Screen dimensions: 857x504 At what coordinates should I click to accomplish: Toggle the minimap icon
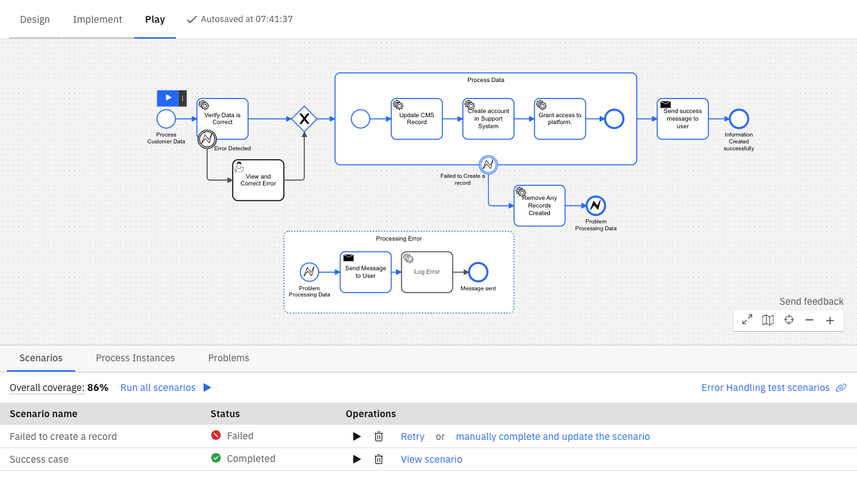[768, 320]
